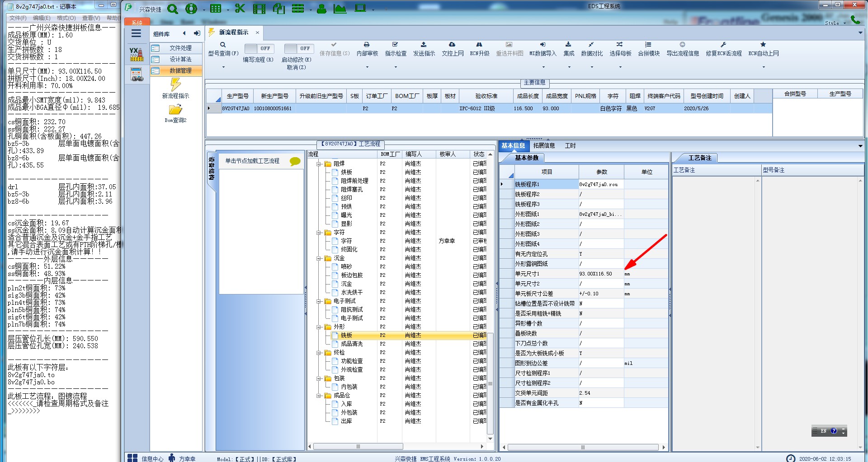Open the 系统 ribbon tab

point(137,22)
